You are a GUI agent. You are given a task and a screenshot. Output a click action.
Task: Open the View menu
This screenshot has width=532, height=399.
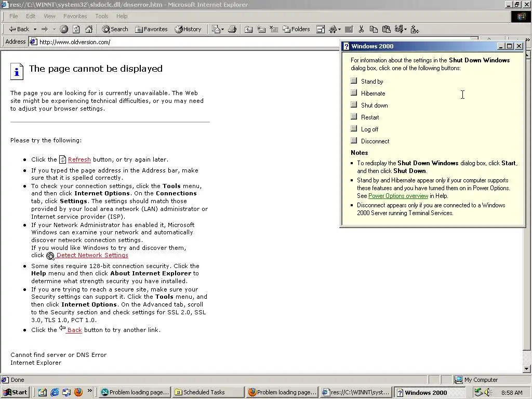[x=49, y=16]
